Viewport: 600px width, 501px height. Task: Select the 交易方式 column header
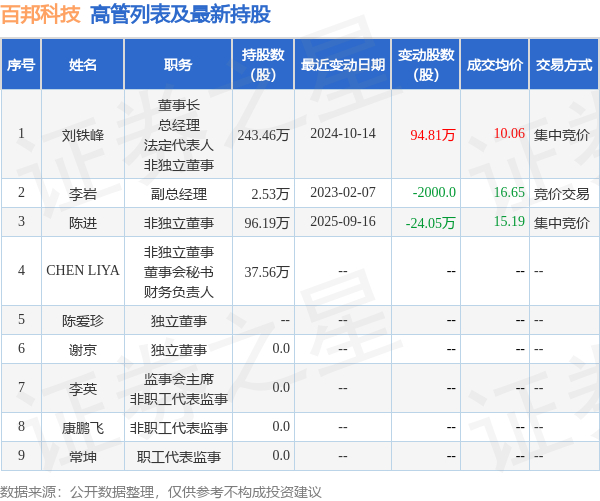pyautogui.click(x=564, y=65)
